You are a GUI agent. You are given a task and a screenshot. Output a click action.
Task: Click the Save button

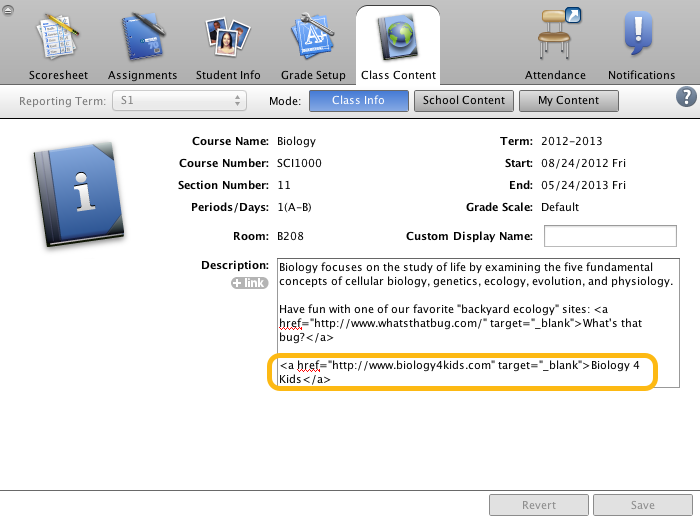[x=643, y=505]
